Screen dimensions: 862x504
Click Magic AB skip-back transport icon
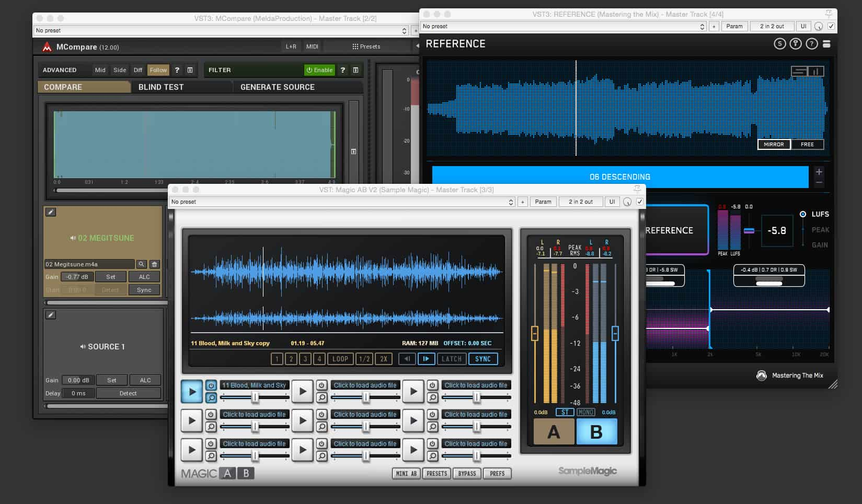[407, 359]
